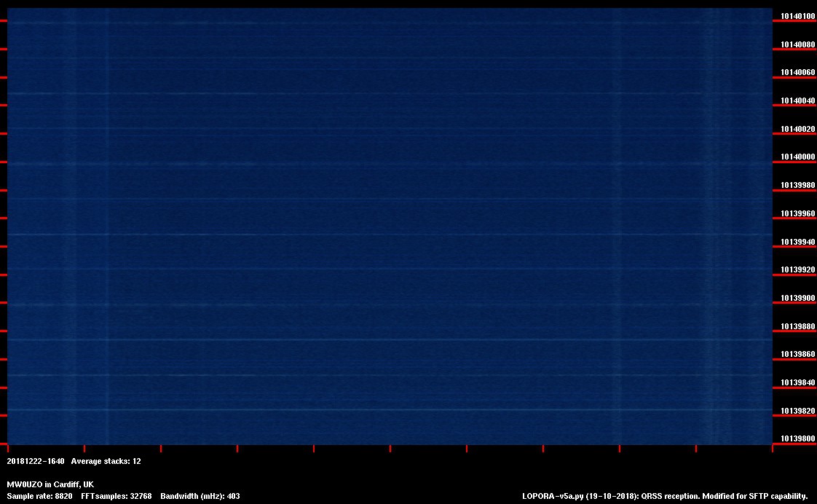Click the bright horizontal signal line near 10139870
This screenshot has width=817, height=504.
click(x=386, y=340)
